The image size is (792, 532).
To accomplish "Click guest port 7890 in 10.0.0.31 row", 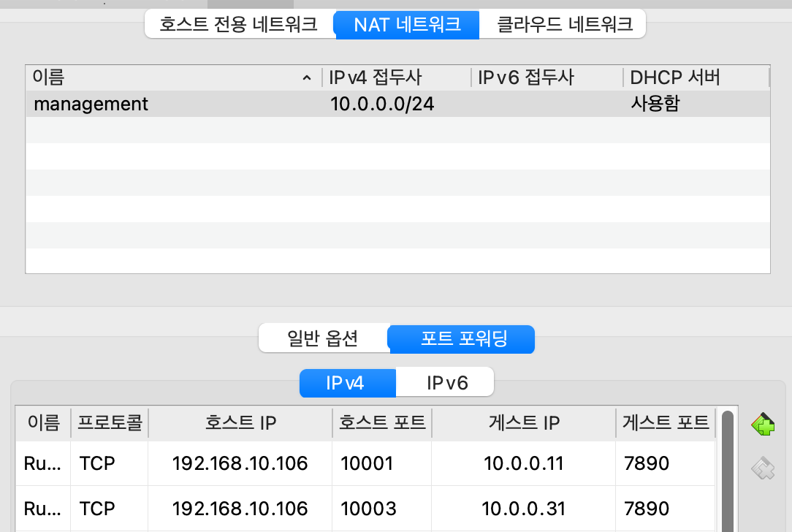I will coord(666,509).
